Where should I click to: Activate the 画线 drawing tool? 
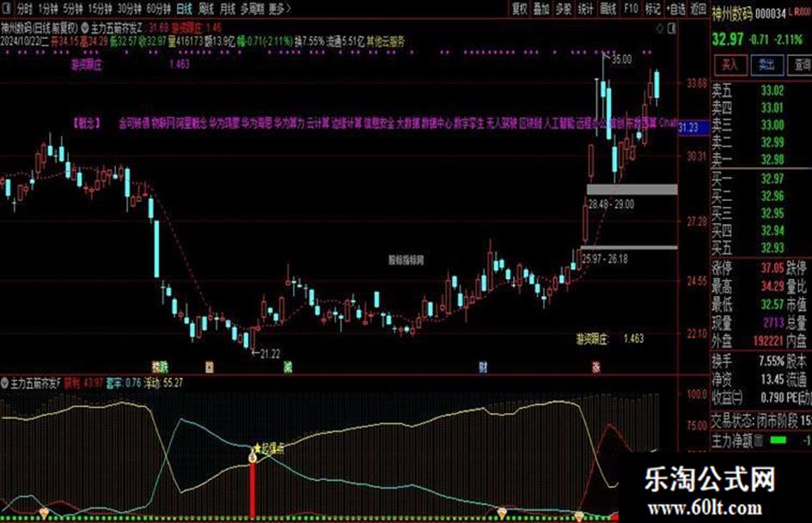pos(608,9)
